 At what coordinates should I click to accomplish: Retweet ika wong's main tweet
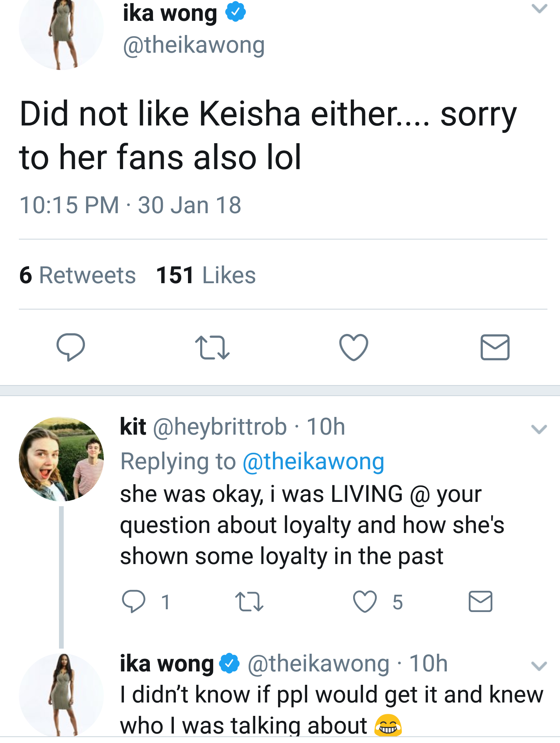click(212, 347)
